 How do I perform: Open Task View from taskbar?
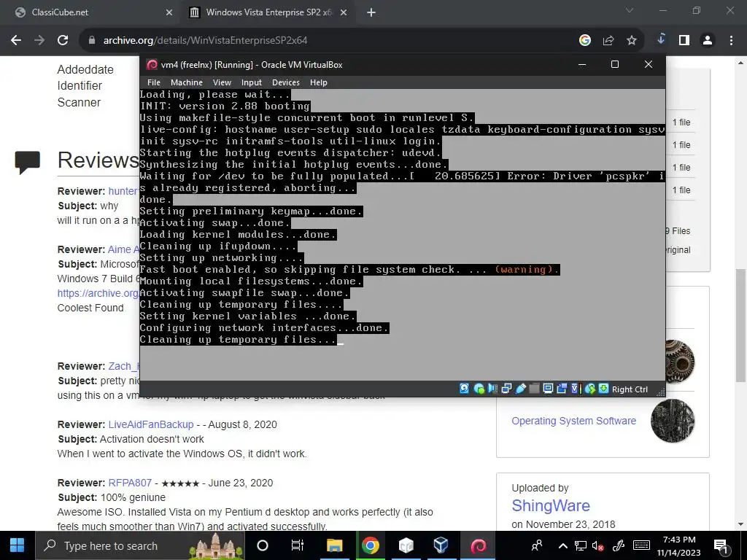click(x=298, y=545)
